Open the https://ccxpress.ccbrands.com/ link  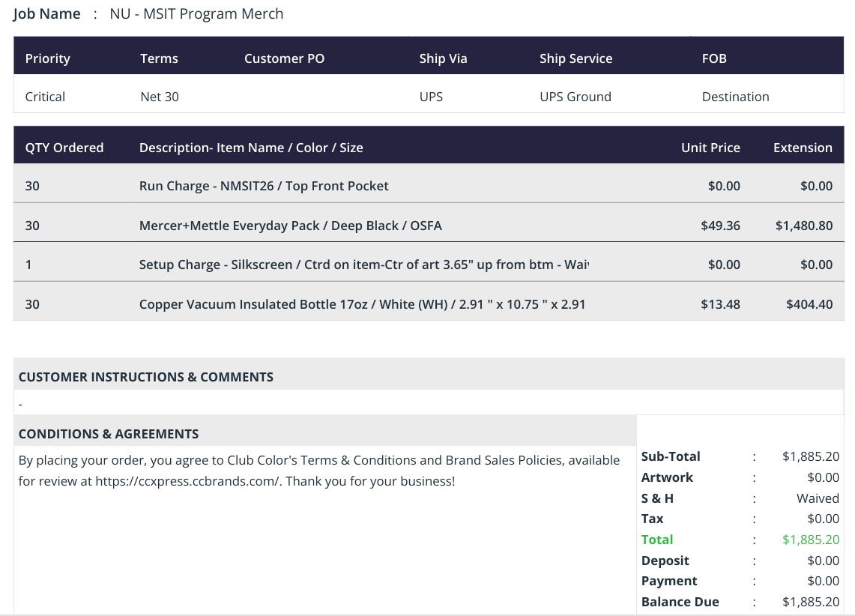(x=188, y=481)
